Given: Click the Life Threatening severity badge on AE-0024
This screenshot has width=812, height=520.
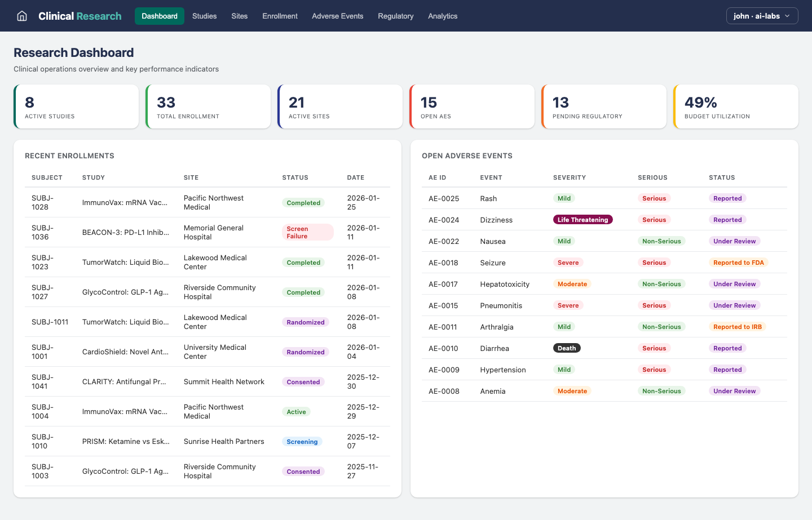Looking at the screenshot, I should tap(583, 220).
